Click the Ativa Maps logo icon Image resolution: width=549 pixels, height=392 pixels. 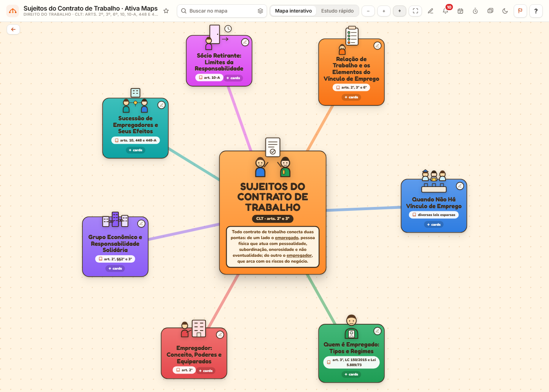tap(13, 11)
